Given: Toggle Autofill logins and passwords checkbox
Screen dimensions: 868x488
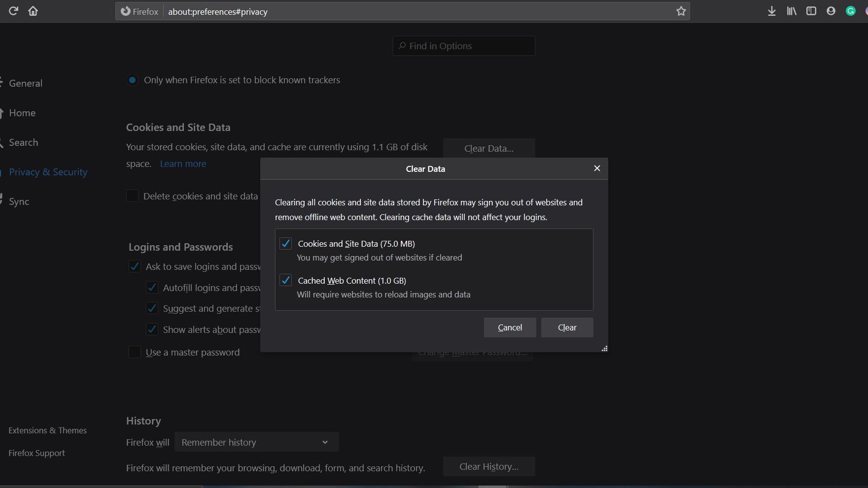Looking at the screenshot, I should click(x=152, y=288).
